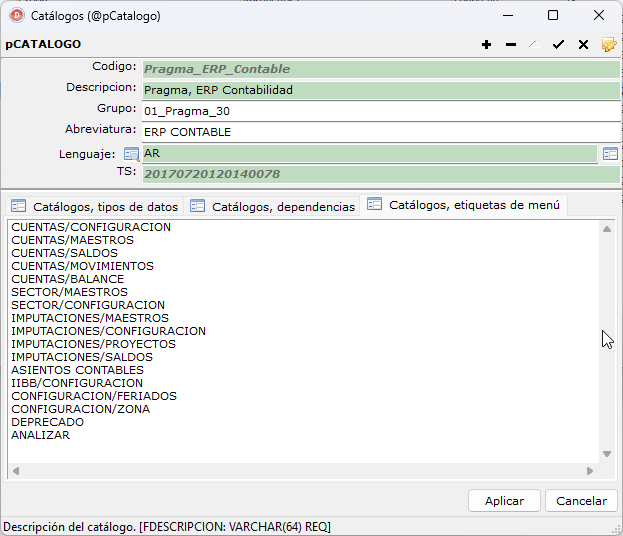Select the ANALIZAR line

pos(41,435)
